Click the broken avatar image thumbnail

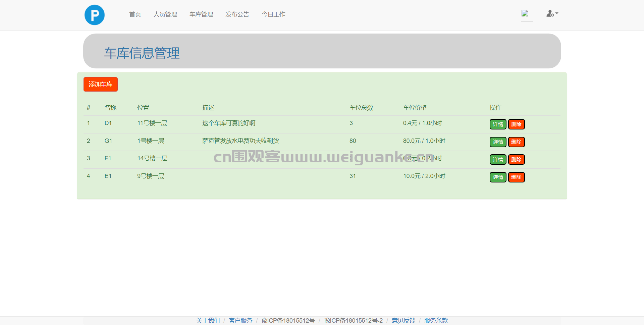point(527,15)
